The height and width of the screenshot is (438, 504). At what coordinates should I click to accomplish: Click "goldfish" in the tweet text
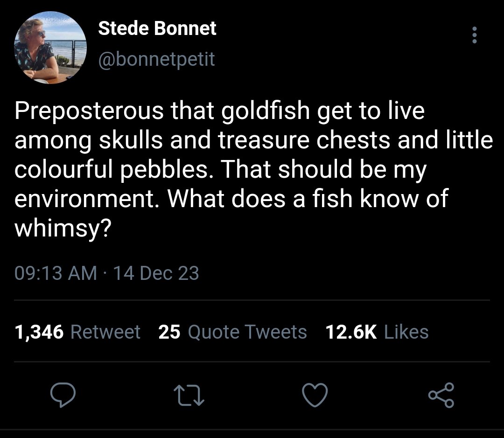coord(266,111)
